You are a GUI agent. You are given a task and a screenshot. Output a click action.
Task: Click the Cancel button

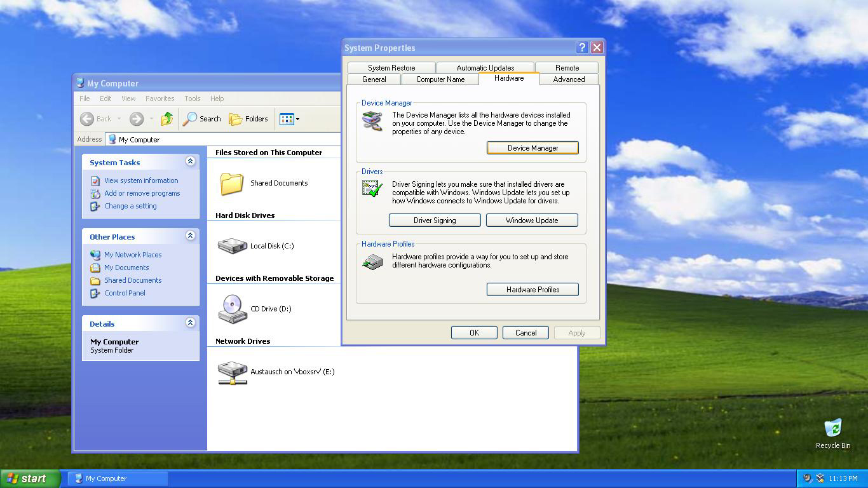pyautogui.click(x=526, y=333)
